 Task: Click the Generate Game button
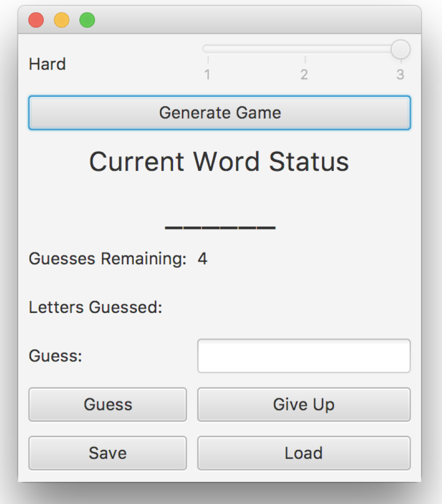(x=220, y=112)
